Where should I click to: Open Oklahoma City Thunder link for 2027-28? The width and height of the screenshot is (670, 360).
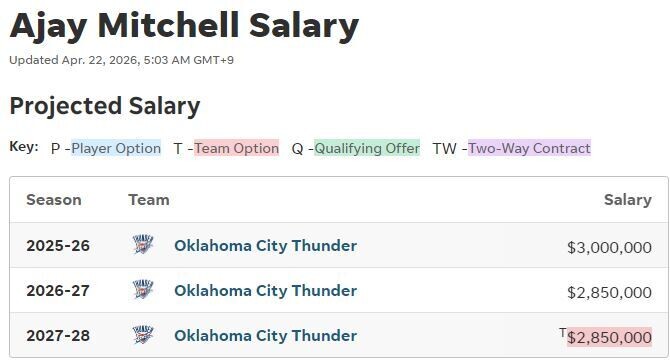265,336
